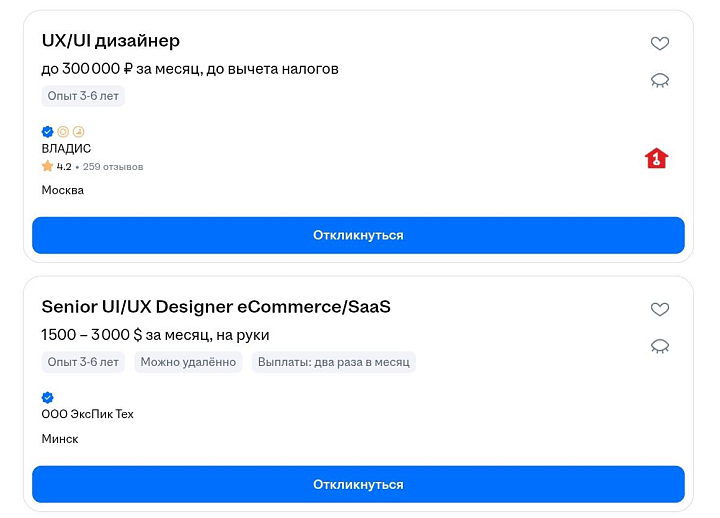
Task: Hide the Senior UI/UX Designer vacancy
Action: 659,346
